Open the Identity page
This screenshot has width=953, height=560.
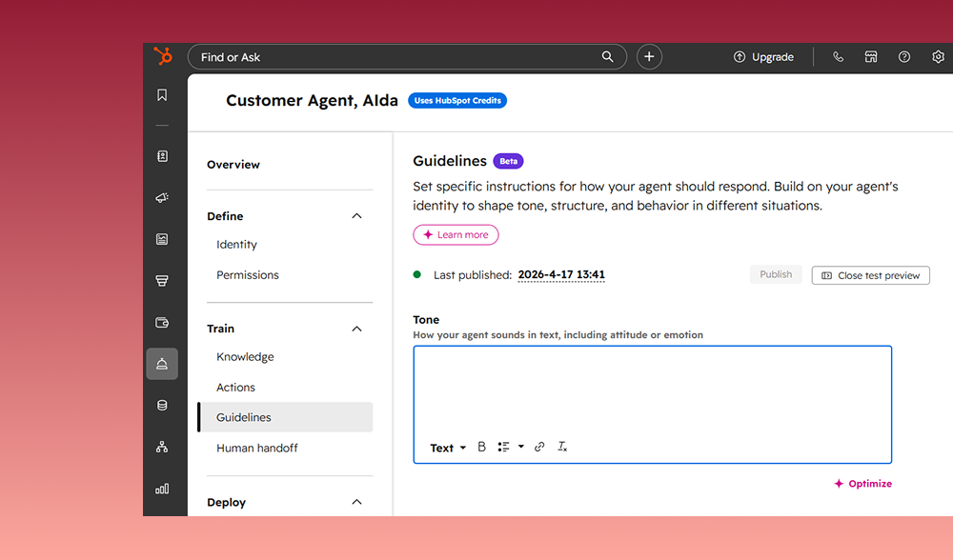click(236, 244)
